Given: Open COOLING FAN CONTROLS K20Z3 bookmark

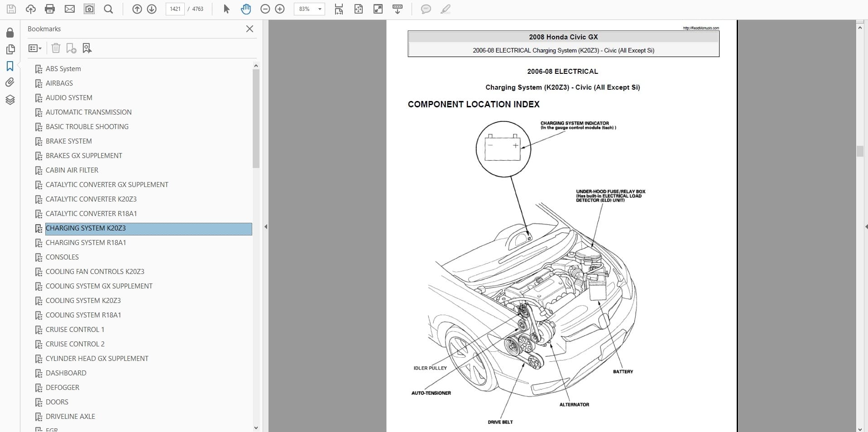Looking at the screenshot, I should coord(95,272).
